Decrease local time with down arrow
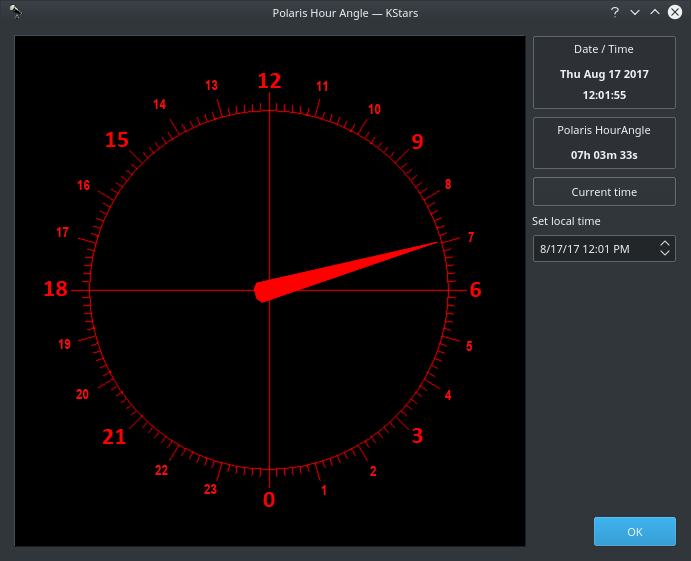691x561 pixels. tap(665, 253)
